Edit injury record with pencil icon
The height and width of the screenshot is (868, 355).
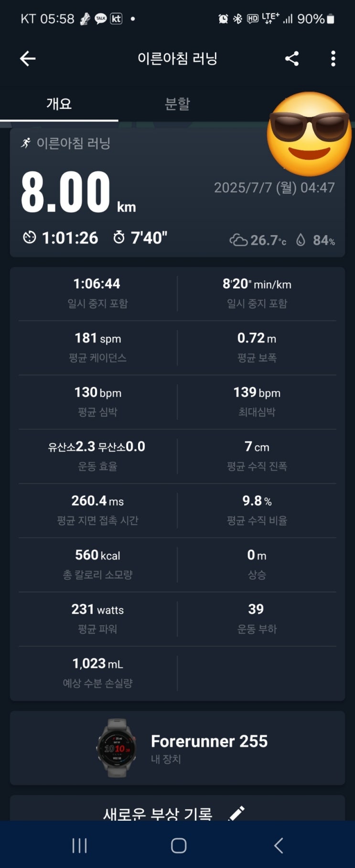[237, 813]
